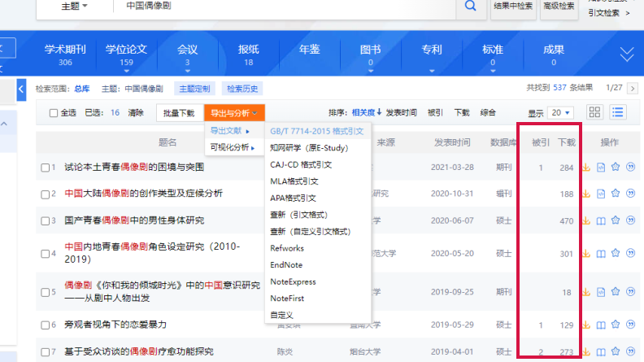Viewport: 644px width, 362px height.
Task: Export to Refworks format
Action: point(287,248)
